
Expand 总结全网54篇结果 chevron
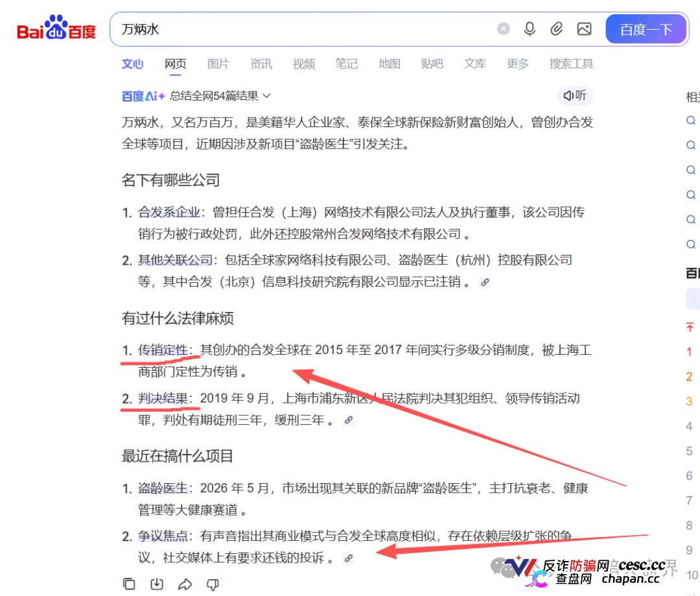pos(266,95)
